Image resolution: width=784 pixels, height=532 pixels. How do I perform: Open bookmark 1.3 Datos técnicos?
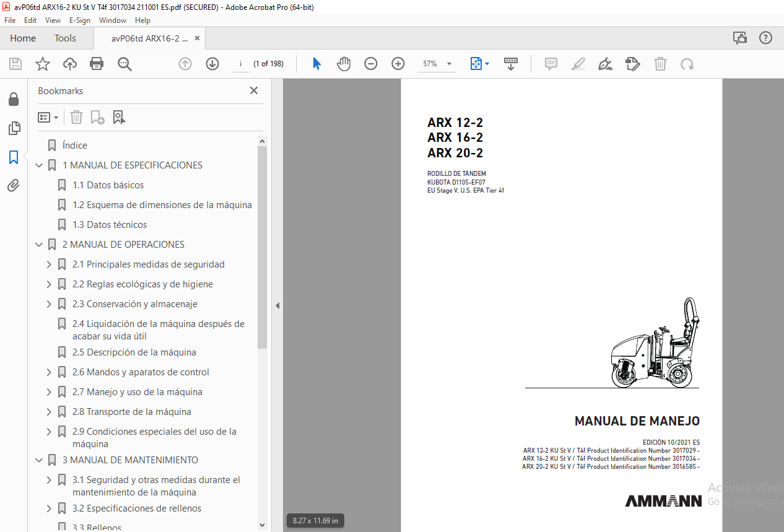click(110, 225)
